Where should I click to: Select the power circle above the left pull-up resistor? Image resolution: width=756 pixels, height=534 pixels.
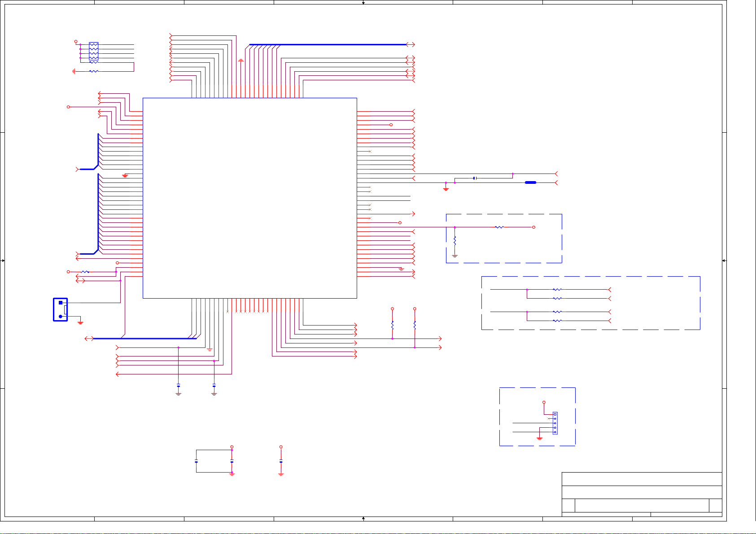(393, 309)
